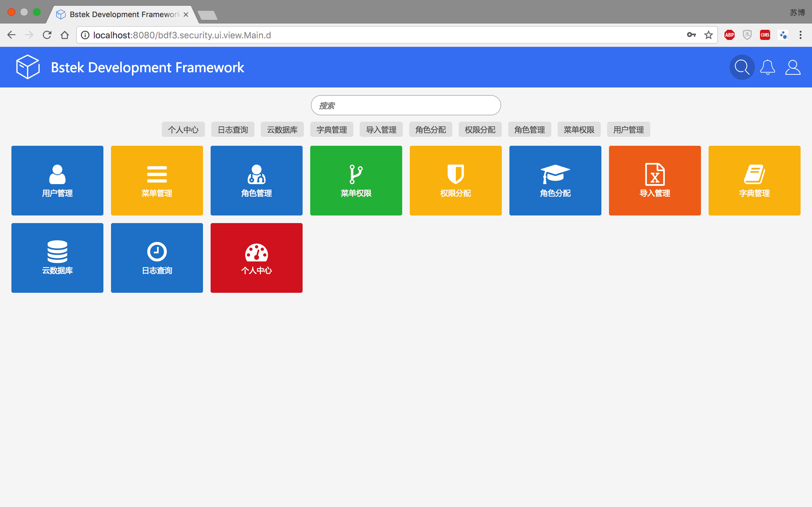
Task: Open notifications bell in header
Action: pyautogui.click(x=767, y=67)
